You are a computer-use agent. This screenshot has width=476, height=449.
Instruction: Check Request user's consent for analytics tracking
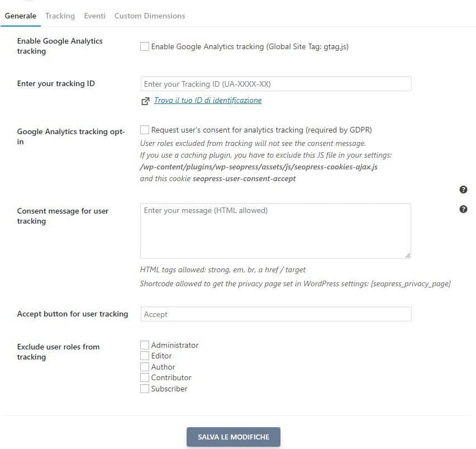tap(145, 130)
